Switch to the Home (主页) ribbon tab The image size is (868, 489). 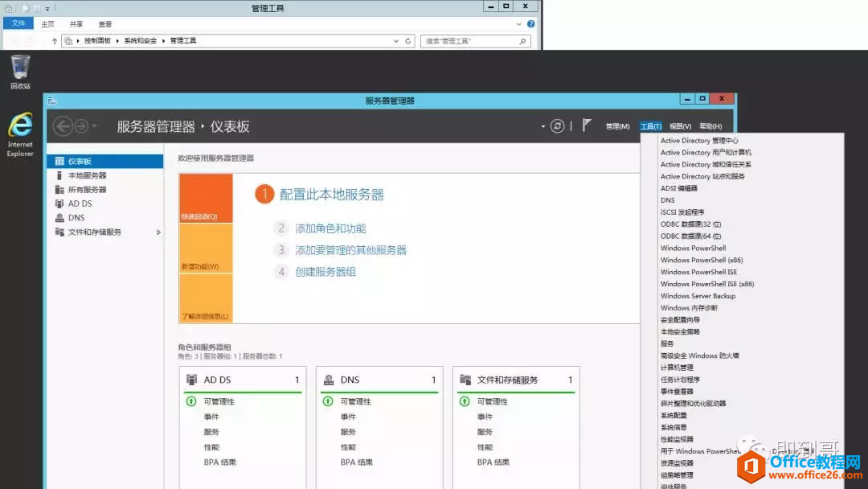[47, 24]
